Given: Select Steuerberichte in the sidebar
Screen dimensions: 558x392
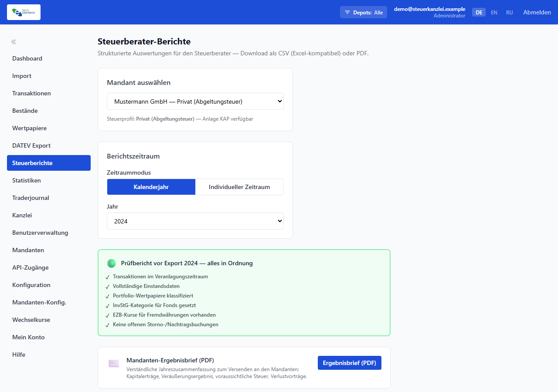Looking at the screenshot, I should tap(49, 163).
